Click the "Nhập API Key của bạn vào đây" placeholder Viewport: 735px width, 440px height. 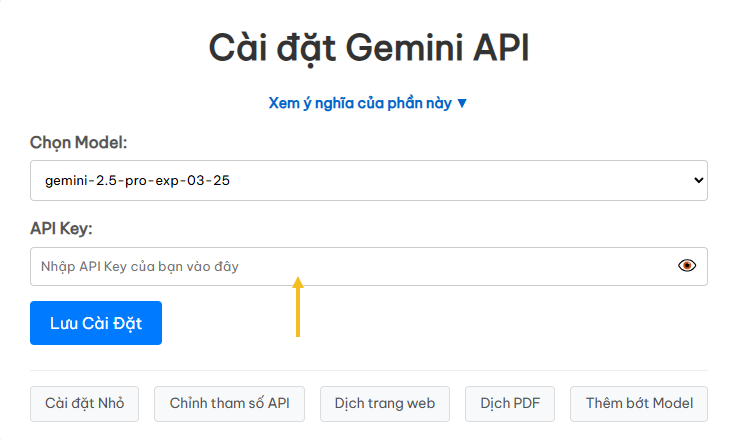(140, 266)
